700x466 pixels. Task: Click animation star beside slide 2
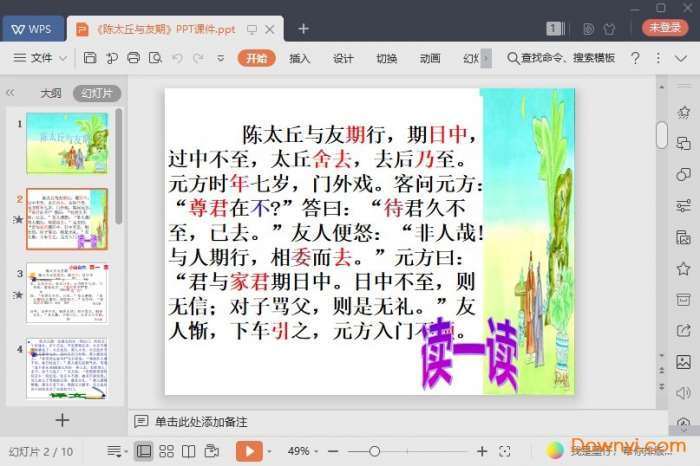click(x=18, y=219)
